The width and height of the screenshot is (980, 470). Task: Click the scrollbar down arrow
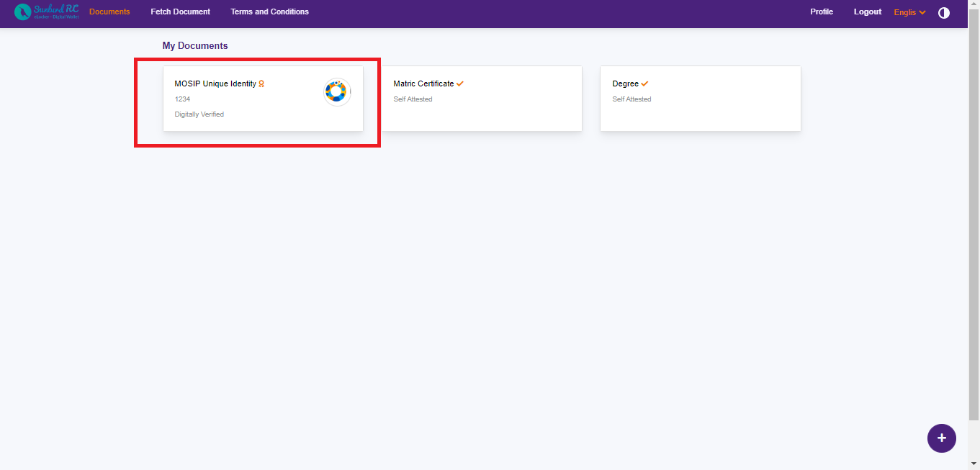974,464
